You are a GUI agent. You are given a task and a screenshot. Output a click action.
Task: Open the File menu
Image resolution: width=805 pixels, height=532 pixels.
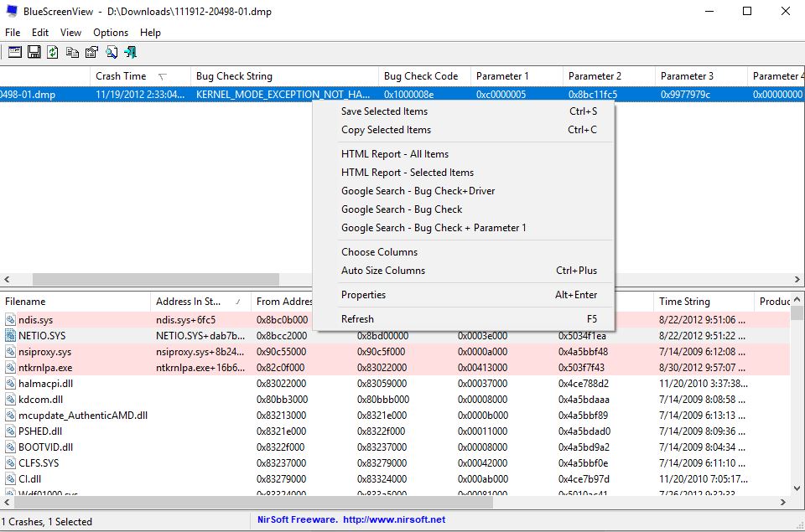pyautogui.click(x=13, y=33)
